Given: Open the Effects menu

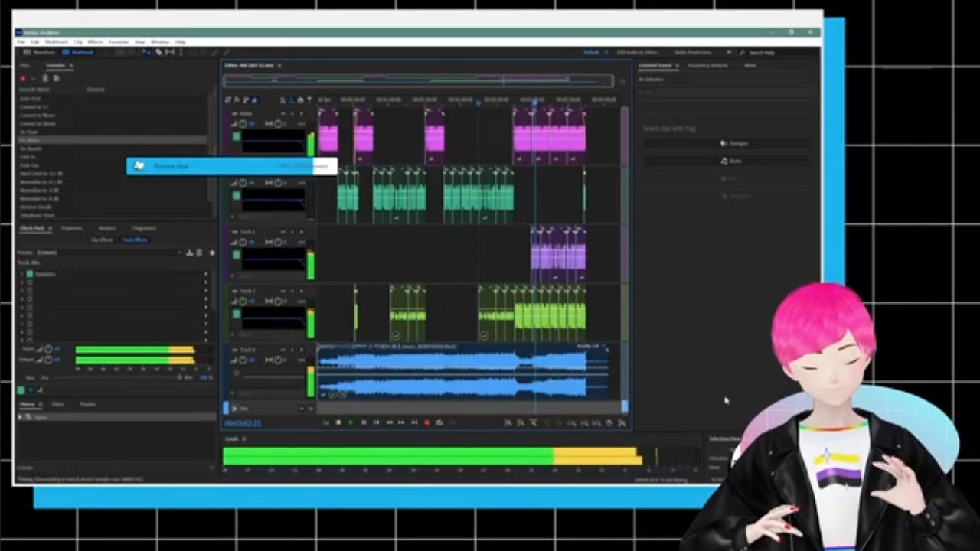Looking at the screenshot, I should 96,42.
